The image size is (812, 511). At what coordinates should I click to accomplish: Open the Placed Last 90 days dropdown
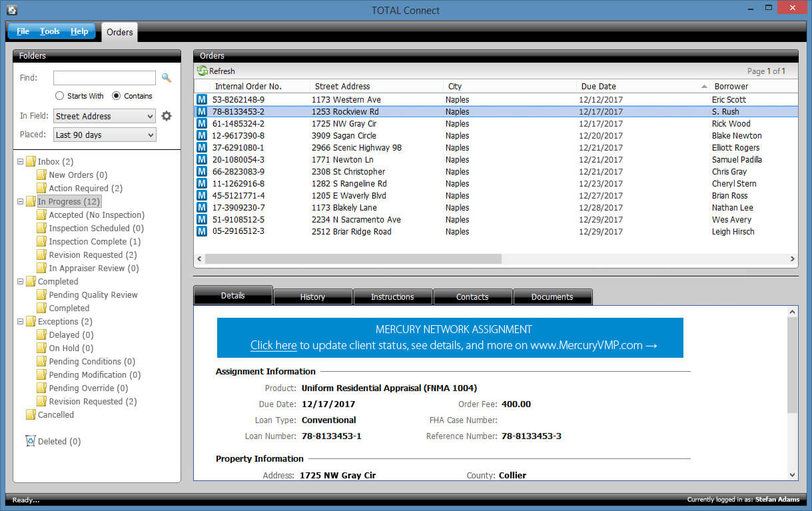tap(105, 135)
